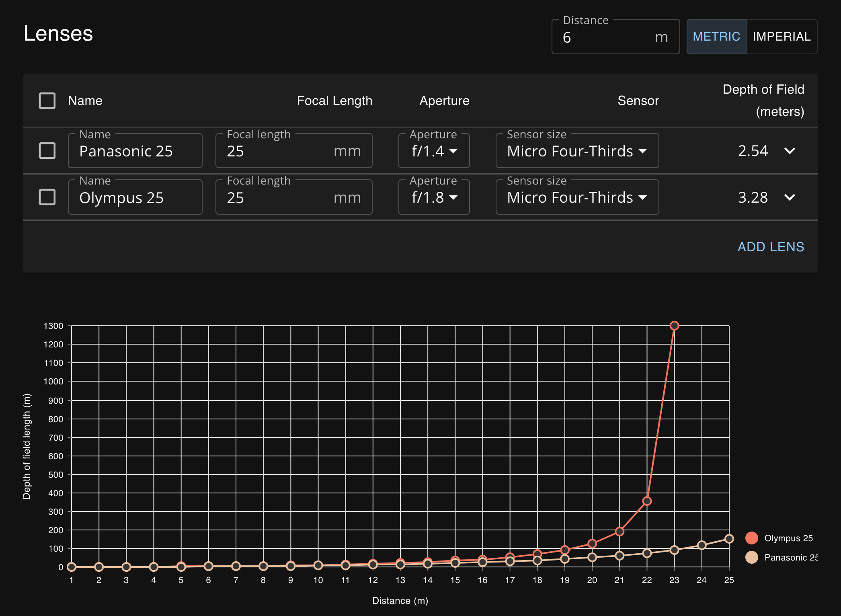
Task: Open the f/1.8 aperture dropdown
Action: click(x=434, y=197)
